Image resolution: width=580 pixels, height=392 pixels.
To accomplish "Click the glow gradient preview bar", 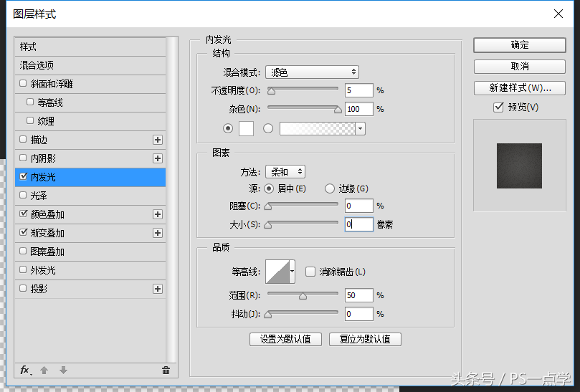I will (x=318, y=129).
